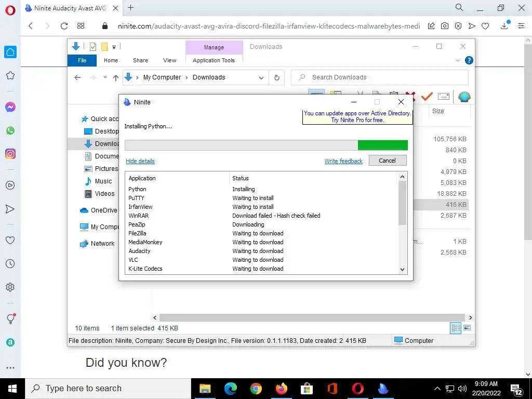Viewport: 532px width, 399px height.
Task: Open Messenger in Opera sidebar
Action: click(x=10, y=107)
